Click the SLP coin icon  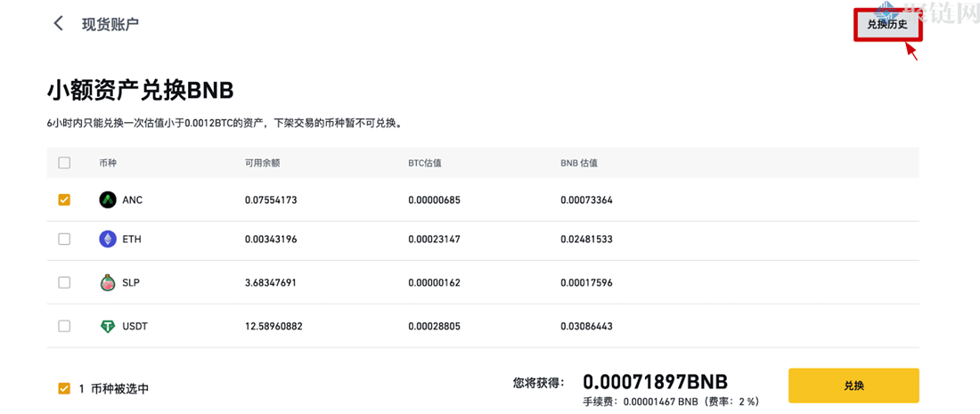click(108, 283)
